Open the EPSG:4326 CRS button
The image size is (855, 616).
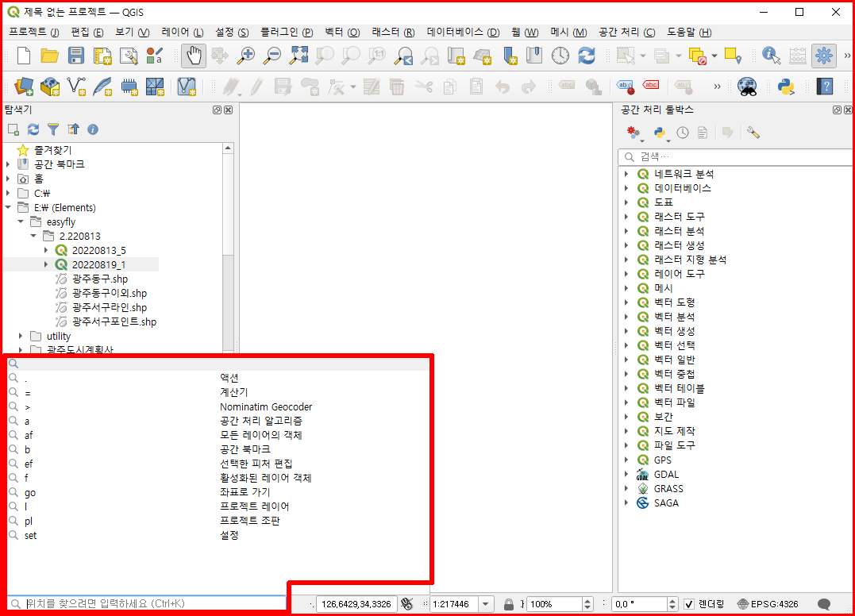click(x=768, y=604)
